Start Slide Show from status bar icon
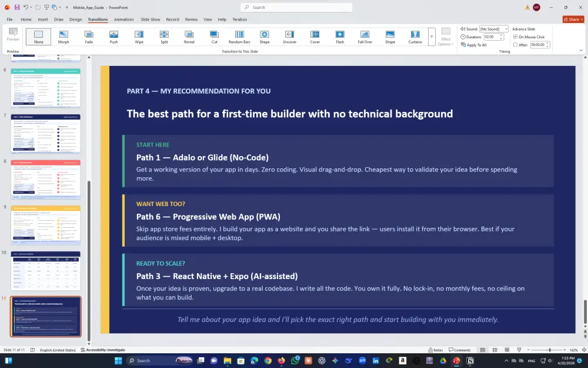The image size is (588, 368). tap(519, 350)
